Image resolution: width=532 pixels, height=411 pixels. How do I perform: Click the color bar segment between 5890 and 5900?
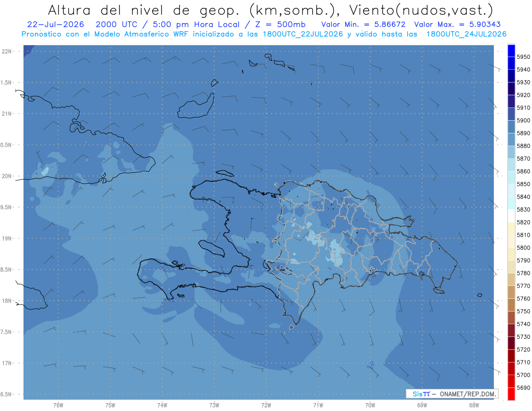point(511,127)
